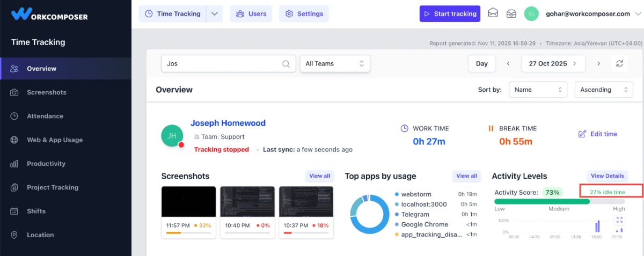Image resolution: width=644 pixels, height=256 pixels.
Task: Click the Start tracking button
Action: [x=450, y=14]
